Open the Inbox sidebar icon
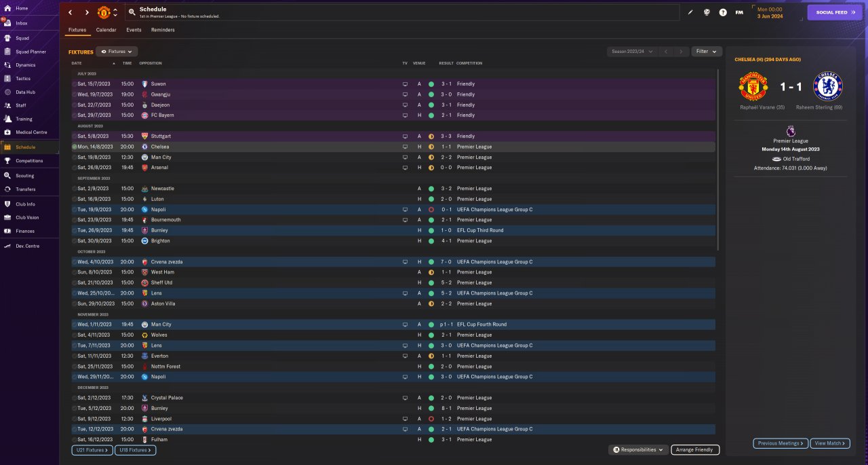The width and height of the screenshot is (868, 465). [x=7, y=23]
